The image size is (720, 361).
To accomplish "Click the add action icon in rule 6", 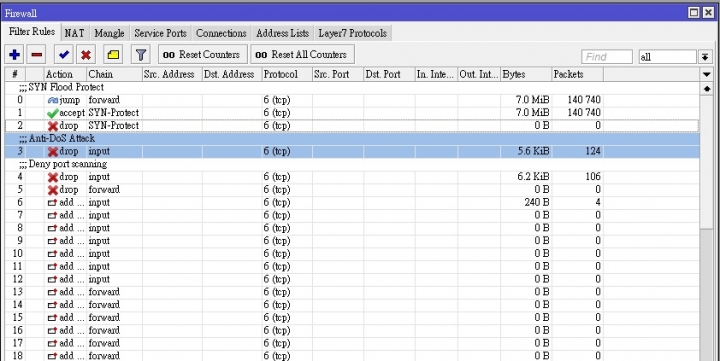I will (x=52, y=203).
